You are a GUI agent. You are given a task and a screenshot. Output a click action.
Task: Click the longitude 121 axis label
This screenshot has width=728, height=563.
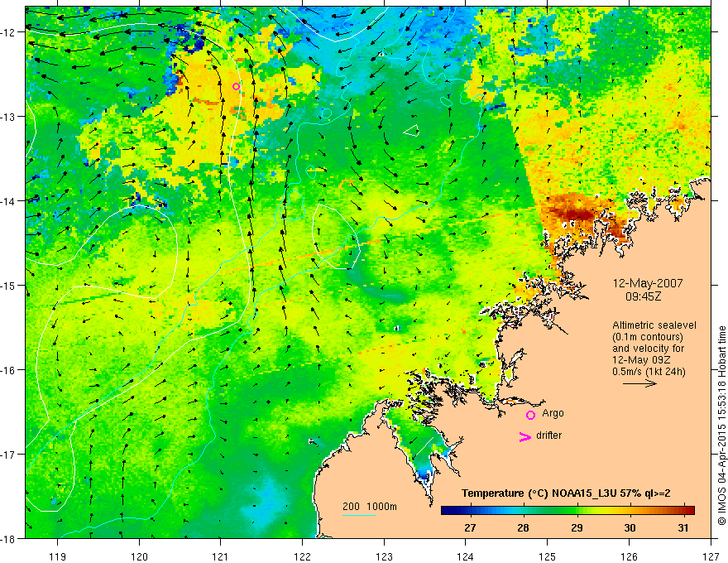point(220,556)
